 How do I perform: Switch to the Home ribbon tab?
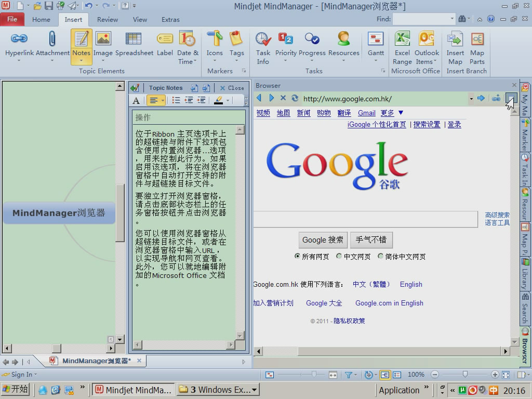point(41,19)
